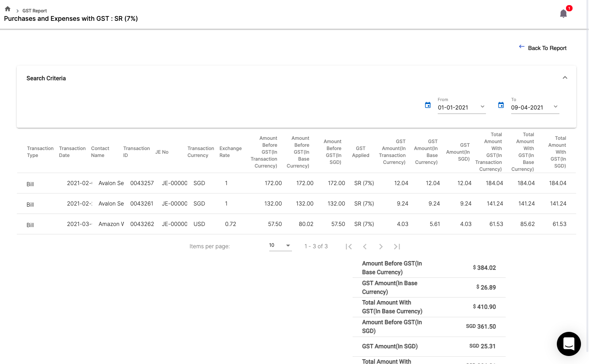Expand the From date dropdown arrow

482,107
